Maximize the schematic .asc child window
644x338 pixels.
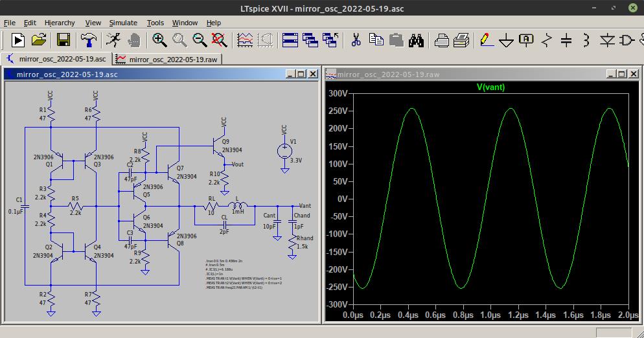(x=301, y=74)
